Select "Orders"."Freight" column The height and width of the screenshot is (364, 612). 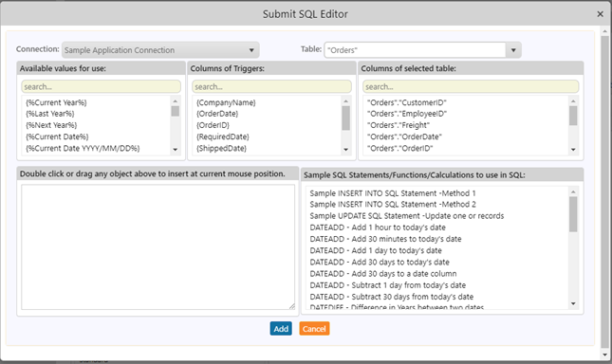pyautogui.click(x=399, y=125)
